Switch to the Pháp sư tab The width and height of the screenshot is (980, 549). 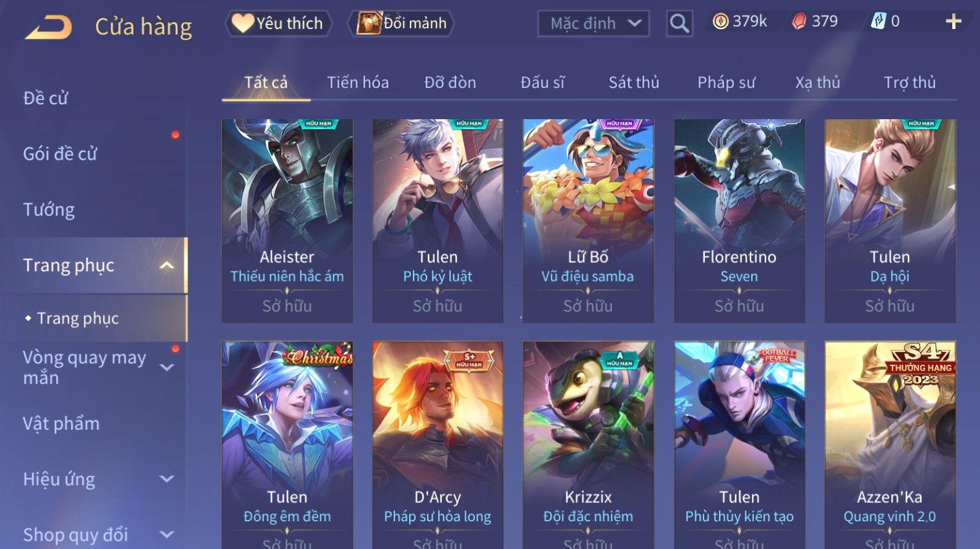(726, 82)
